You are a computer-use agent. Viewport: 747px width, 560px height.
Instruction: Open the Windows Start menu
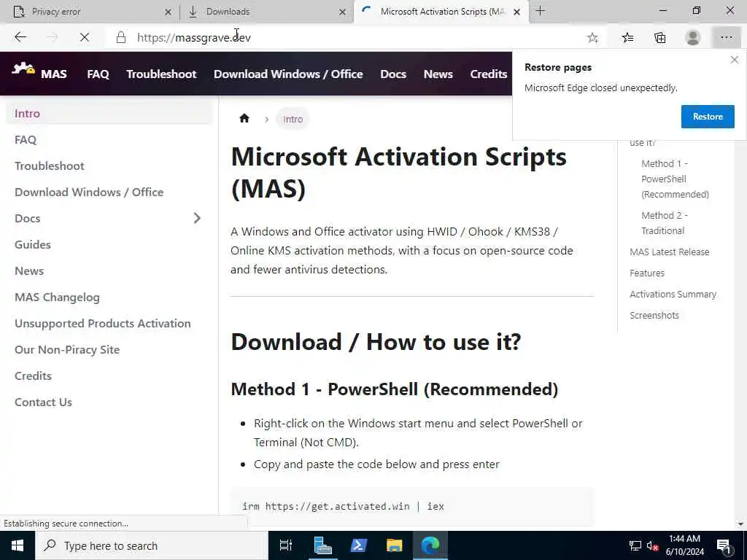pyautogui.click(x=18, y=545)
